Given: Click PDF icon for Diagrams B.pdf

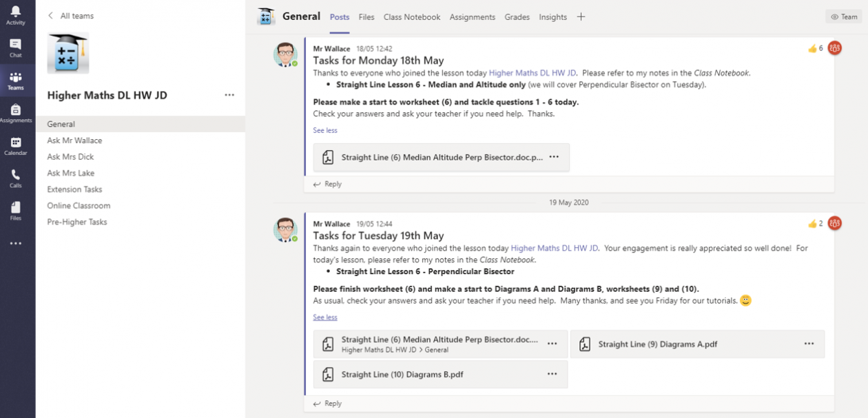Looking at the screenshot, I should tap(328, 375).
